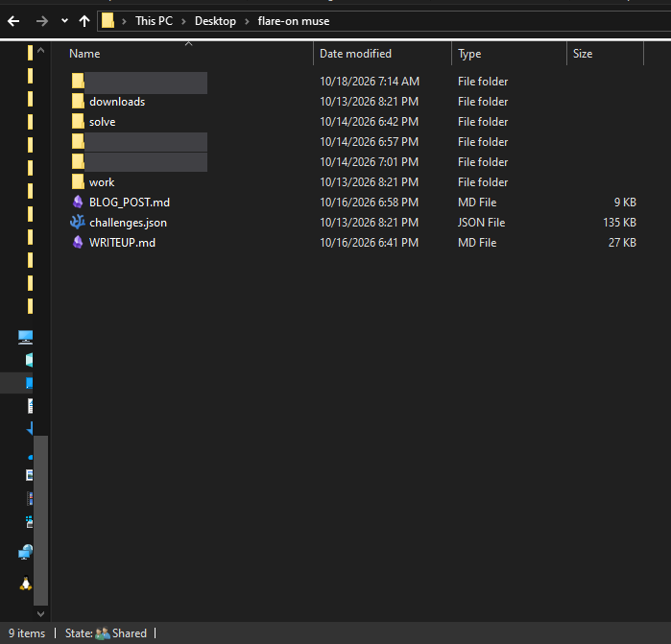Click the Shared people icon in status bar
Image resolution: width=671 pixels, height=644 pixels.
pyautogui.click(x=103, y=633)
